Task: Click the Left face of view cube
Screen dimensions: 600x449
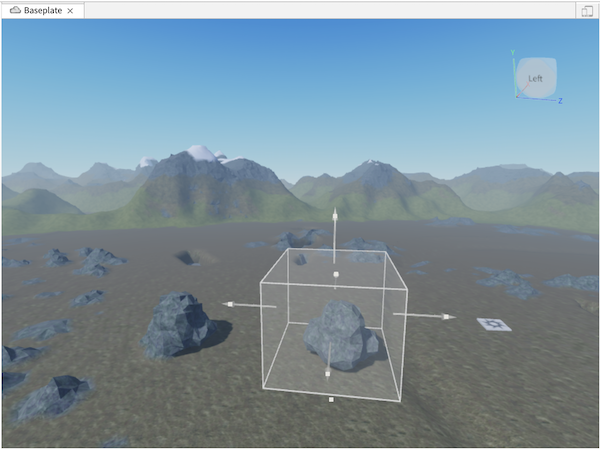Action: 536,78
